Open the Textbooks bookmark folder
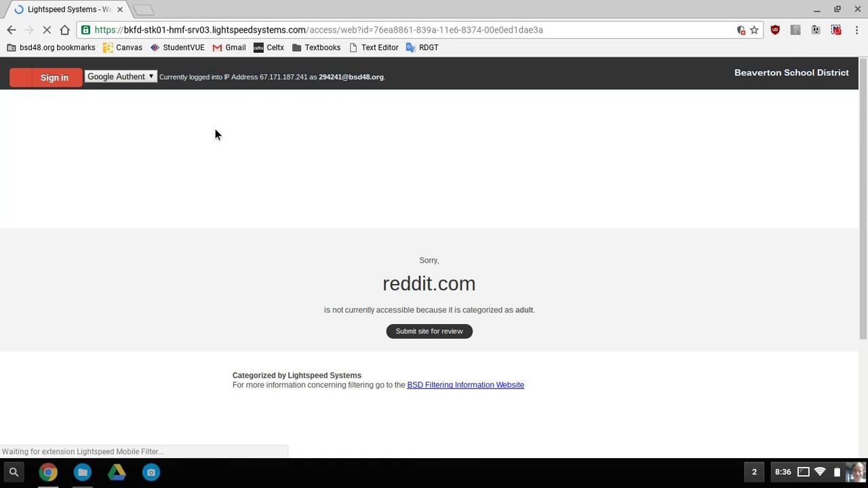Image resolution: width=868 pixels, height=488 pixels. [316, 47]
